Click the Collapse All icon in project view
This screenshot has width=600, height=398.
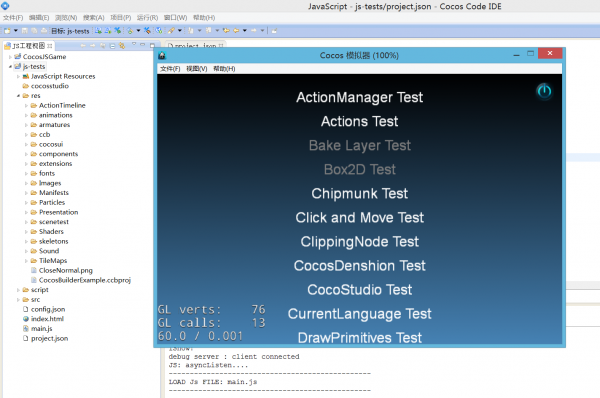112,46
